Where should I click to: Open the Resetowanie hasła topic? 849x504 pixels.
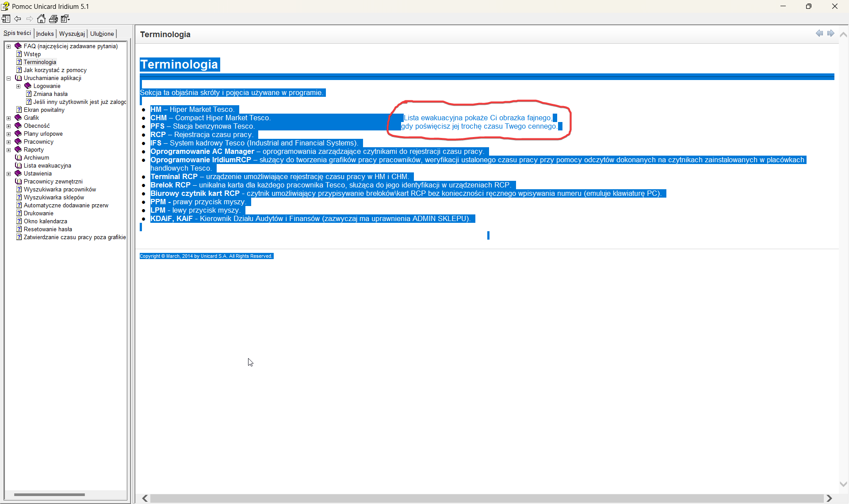[48, 229]
